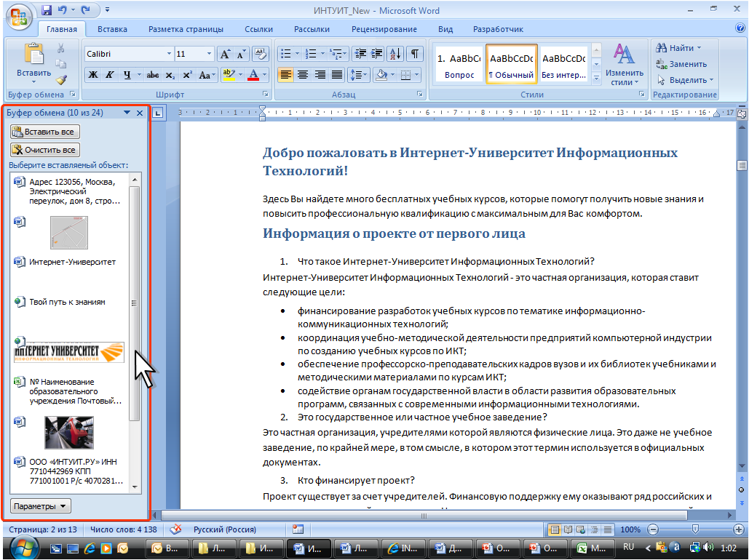
Task: Open the Вид tab
Action: [x=445, y=29]
